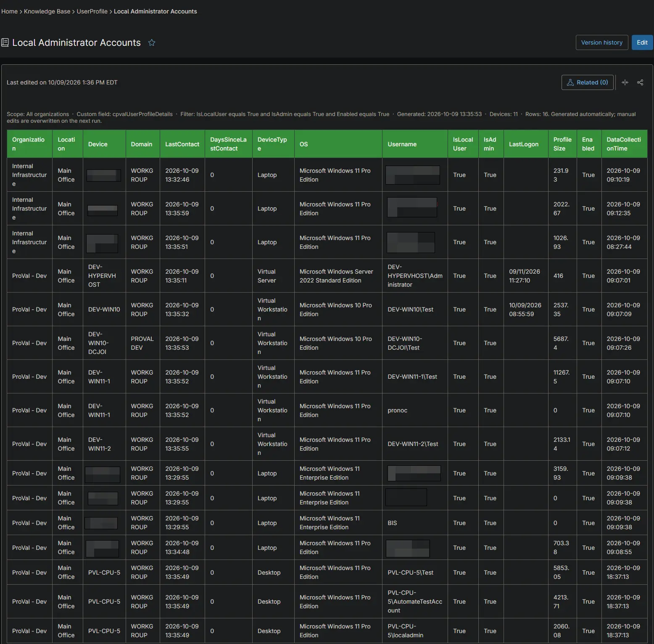
Task: Go to Home breadcrumb
Action: pyautogui.click(x=9, y=11)
